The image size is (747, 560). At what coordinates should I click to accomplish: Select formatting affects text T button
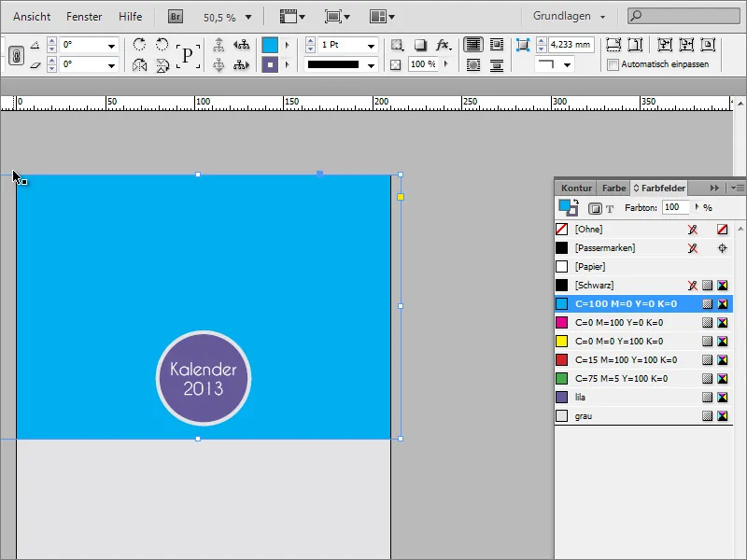(x=610, y=208)
